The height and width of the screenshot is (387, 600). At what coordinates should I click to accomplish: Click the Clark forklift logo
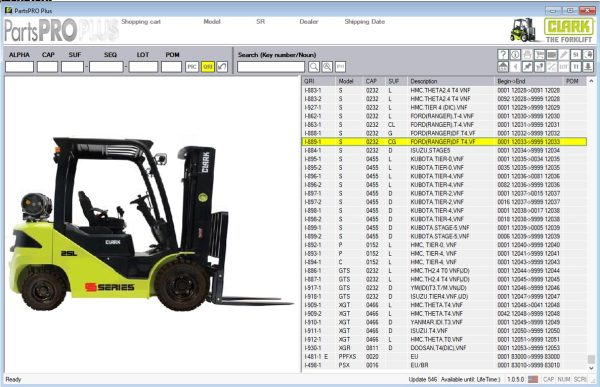tap(569, 31)
